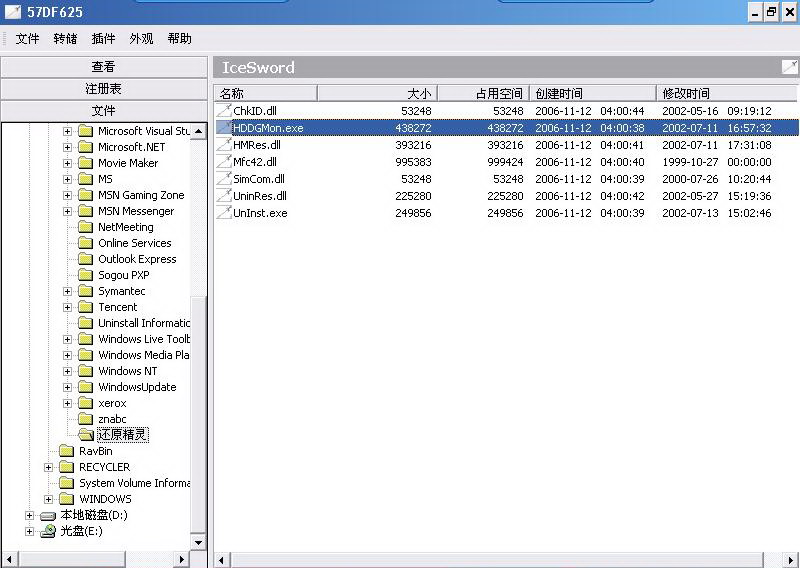This screenshot has width=800, height=568.
Task: Expand the MS folder node
Action: (67, 179)
